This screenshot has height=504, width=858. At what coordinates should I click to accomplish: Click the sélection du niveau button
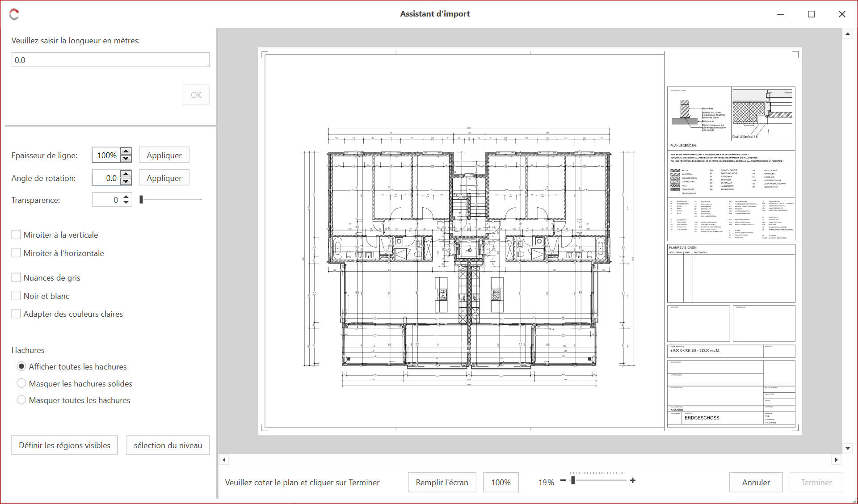tap(168, 445)
